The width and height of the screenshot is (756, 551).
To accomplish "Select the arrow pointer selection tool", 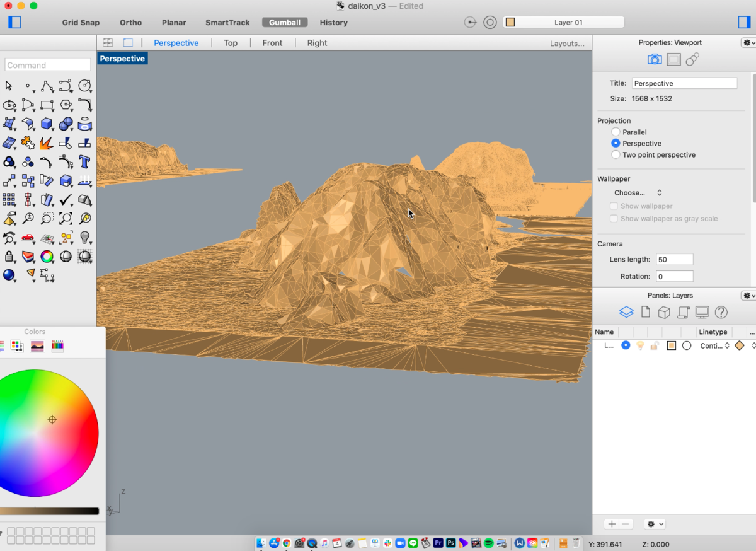I will (9, 86).
